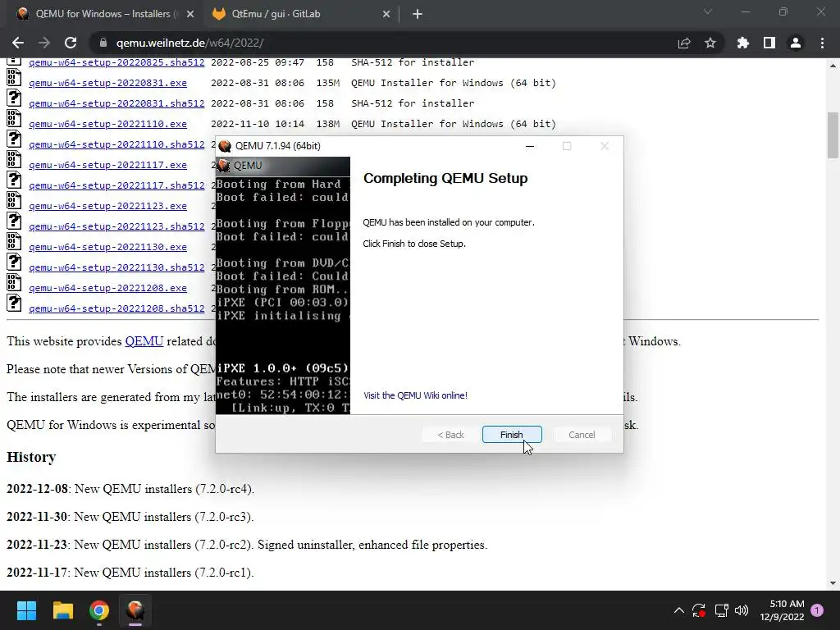Toggle the browser side panel
The height and width of the screenshot is (630, 840).
[769, 43]
